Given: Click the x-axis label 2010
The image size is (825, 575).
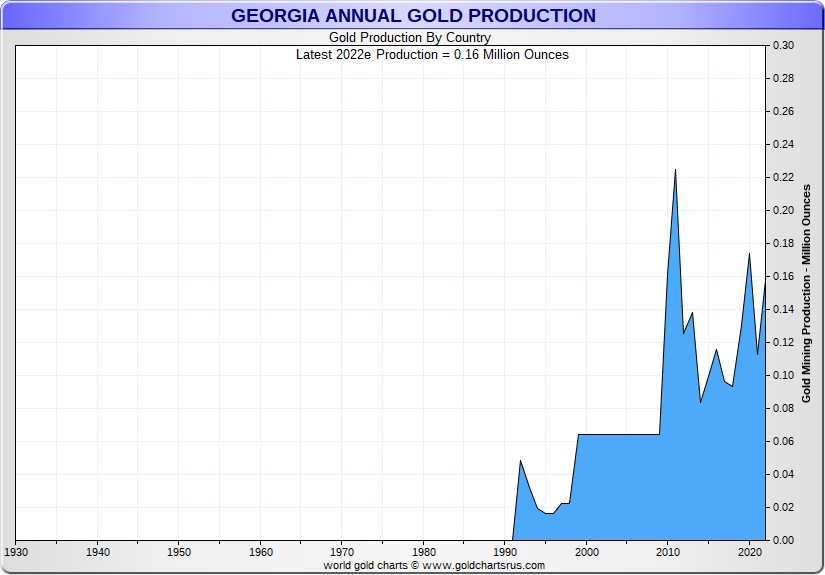Looking at the screenshot, I should coord(668,552).
